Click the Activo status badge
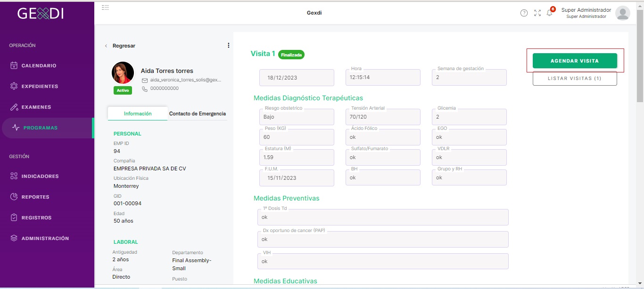This screenshot has height=289, width=644. pyautogui.click(x=123, y=90)
